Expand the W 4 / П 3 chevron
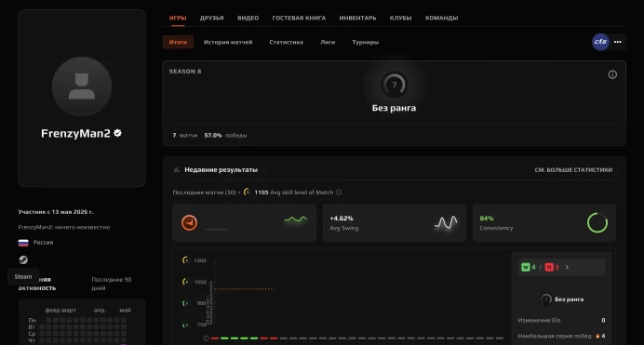This screenshot has height=345, width=644. [567, 267]
